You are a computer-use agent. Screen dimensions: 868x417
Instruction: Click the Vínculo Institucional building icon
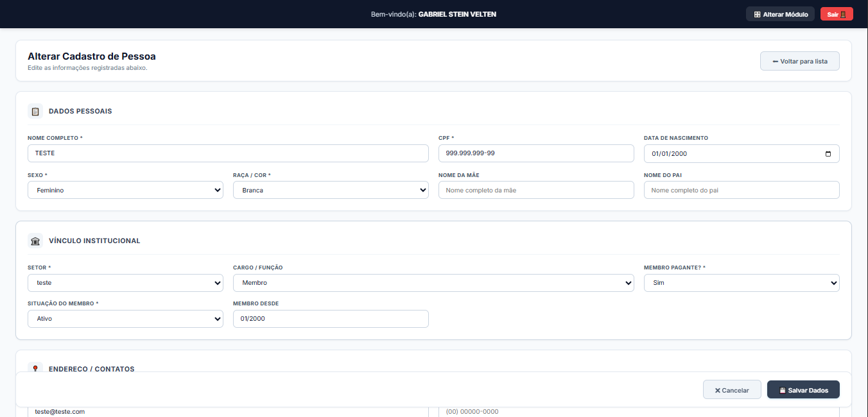click(35, 241)
